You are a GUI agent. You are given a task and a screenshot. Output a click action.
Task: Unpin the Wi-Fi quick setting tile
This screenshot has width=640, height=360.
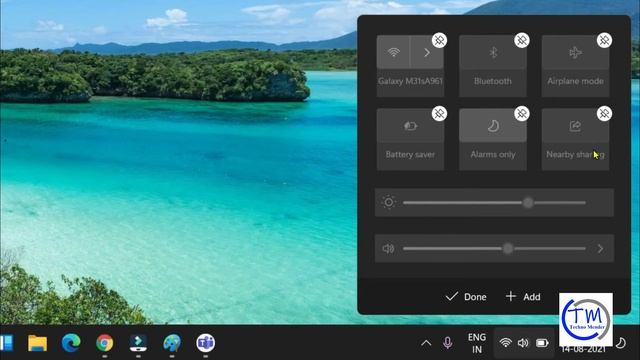[x=439, y=40]
